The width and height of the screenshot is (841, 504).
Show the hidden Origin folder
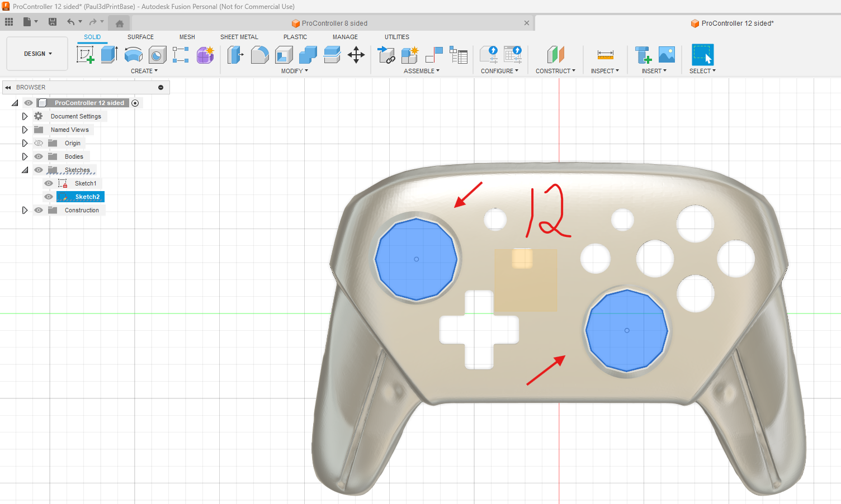[39, 143]
